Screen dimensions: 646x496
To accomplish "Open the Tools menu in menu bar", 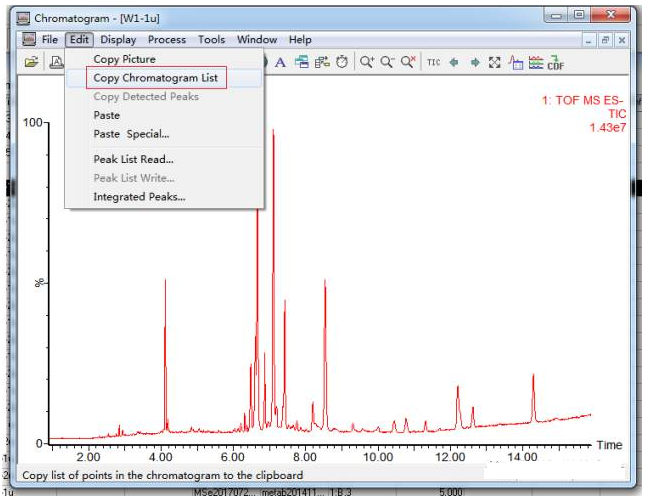I will (211, 40).
